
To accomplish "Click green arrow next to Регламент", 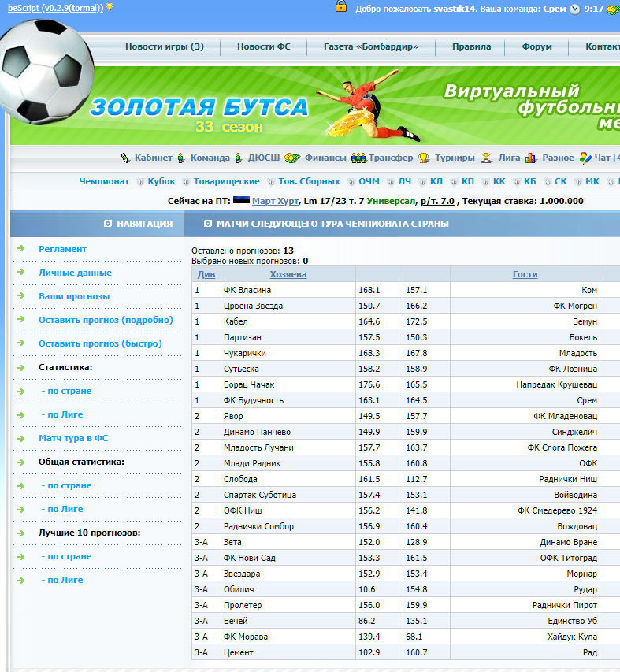I will 20,249.
